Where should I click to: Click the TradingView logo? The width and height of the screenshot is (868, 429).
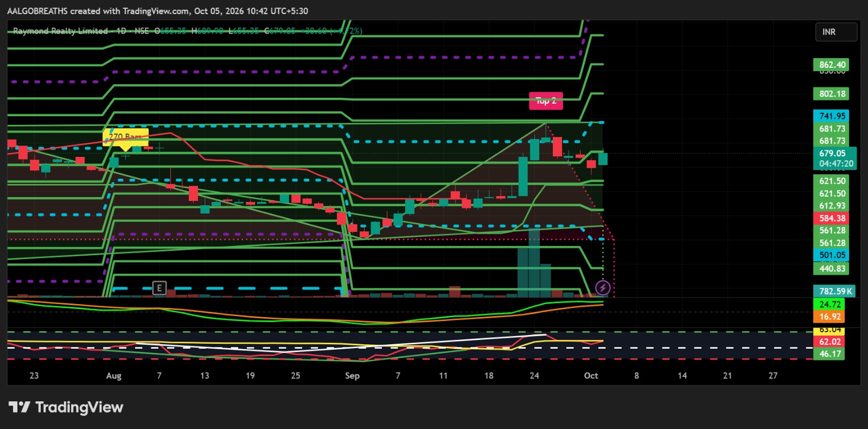(x=66, y=407)
